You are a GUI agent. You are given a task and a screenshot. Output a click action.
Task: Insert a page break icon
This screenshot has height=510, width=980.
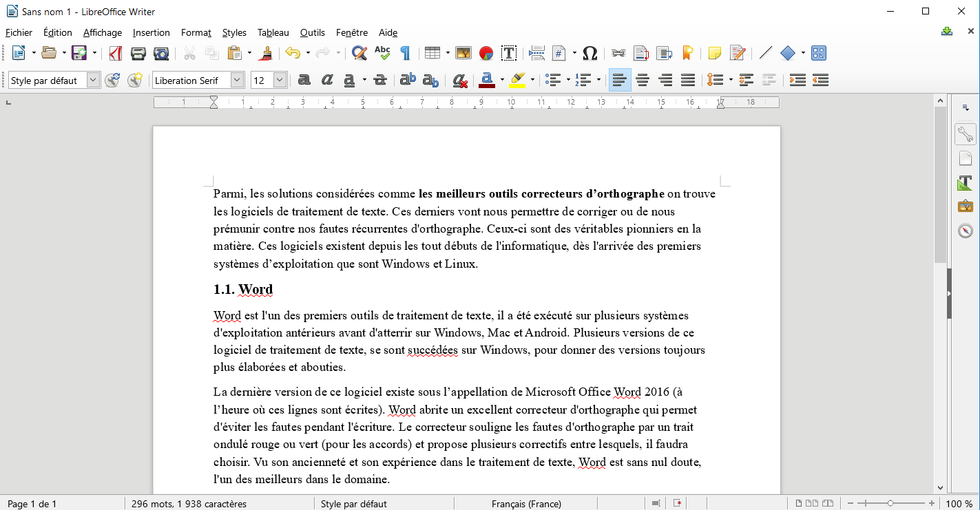pyautogui.click(x=537, y=53)
